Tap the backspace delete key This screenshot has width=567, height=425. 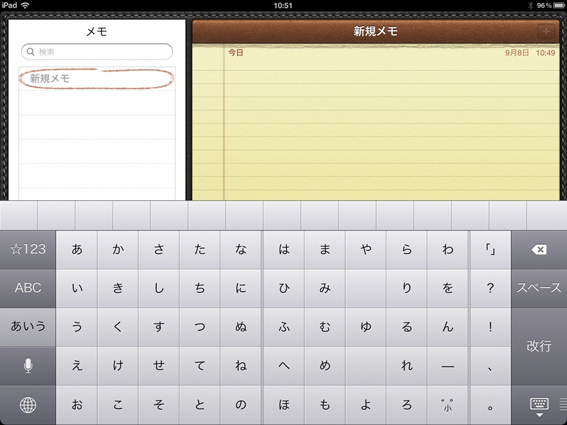click(539, 250)
